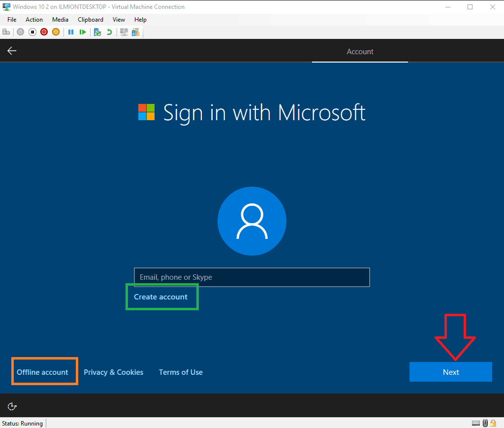
Task: Click the blue Next button
Action: 451,372
